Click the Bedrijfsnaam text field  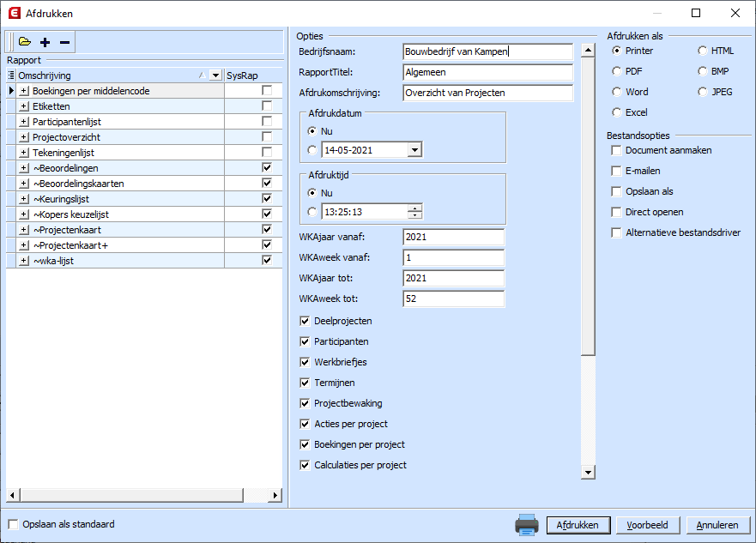tap(488, 51)
